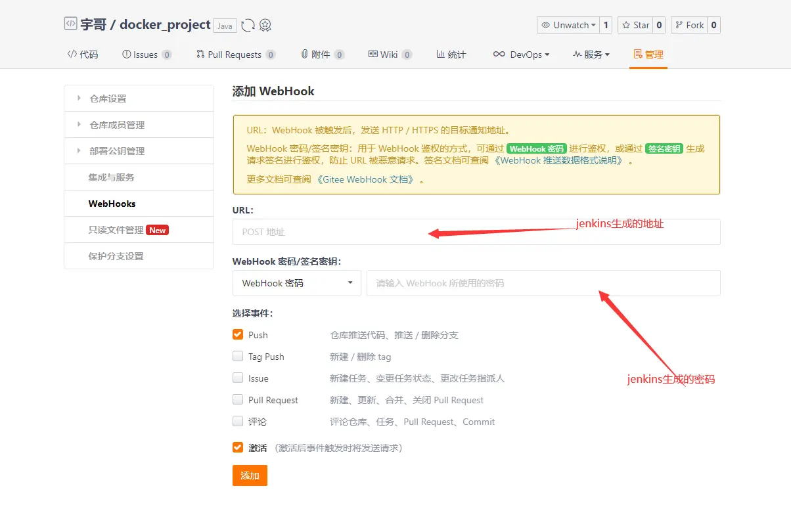Open the Unwatch dropdown
This screenshot has height=532, width=791.
(x=568, y=25)
